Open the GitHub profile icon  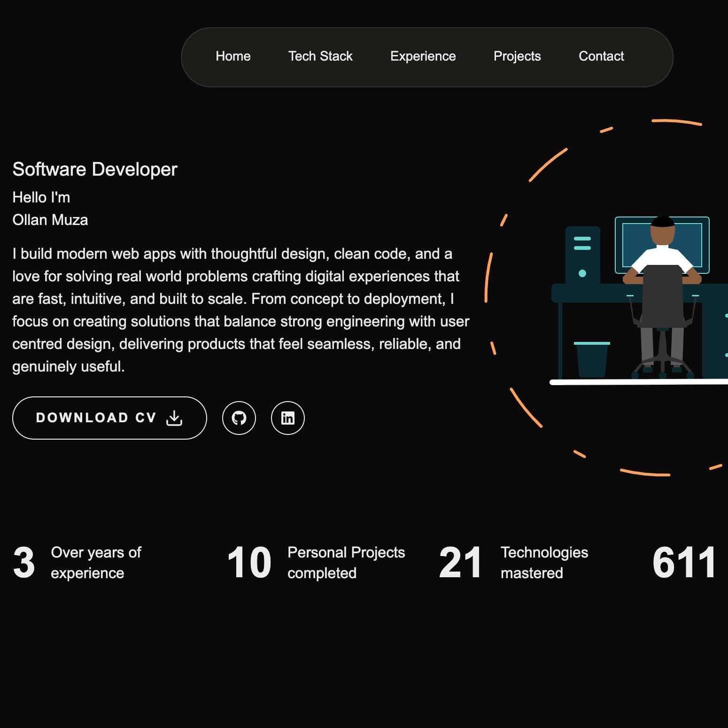click(x=239, y=418)
